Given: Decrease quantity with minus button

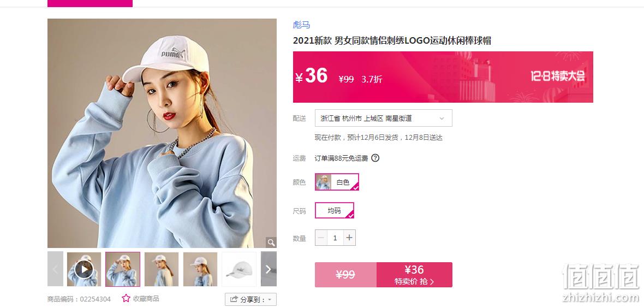Looking at the screenshot, I should pos(321,238).
